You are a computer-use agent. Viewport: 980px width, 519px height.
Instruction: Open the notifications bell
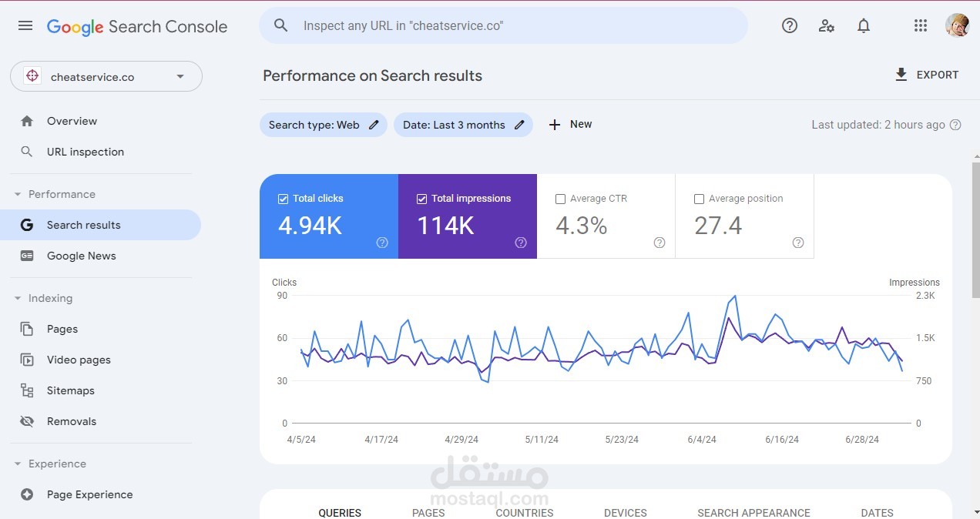(864, 25)
